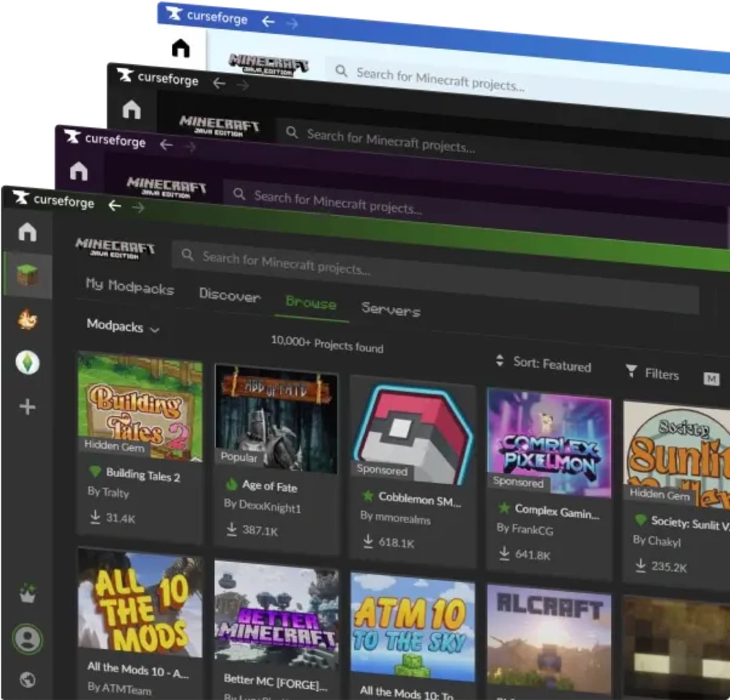The width and height of the screenshot is (730, 700).
Task: Navigate forward in the green front window
Action: pos(139,208)
